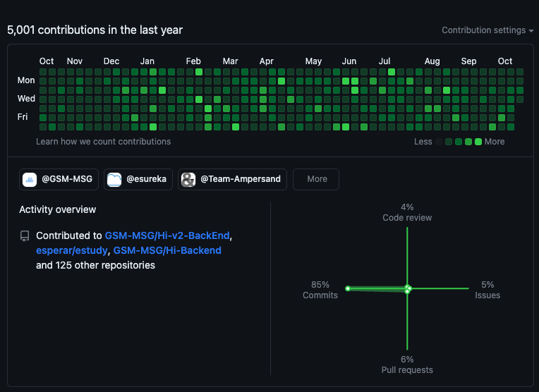This screenshot has width=539, height=392.
Task: Open Learn how we count contributions link
Action: coord(104,142)
